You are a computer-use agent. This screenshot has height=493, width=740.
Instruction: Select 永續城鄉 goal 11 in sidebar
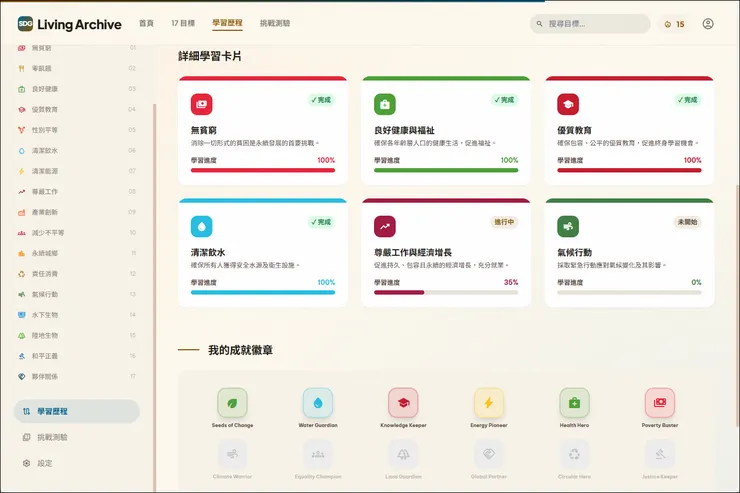point(76,253)
